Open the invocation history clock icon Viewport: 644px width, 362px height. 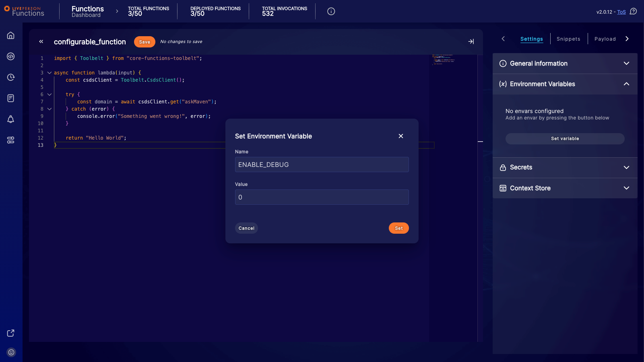point(10,77)
